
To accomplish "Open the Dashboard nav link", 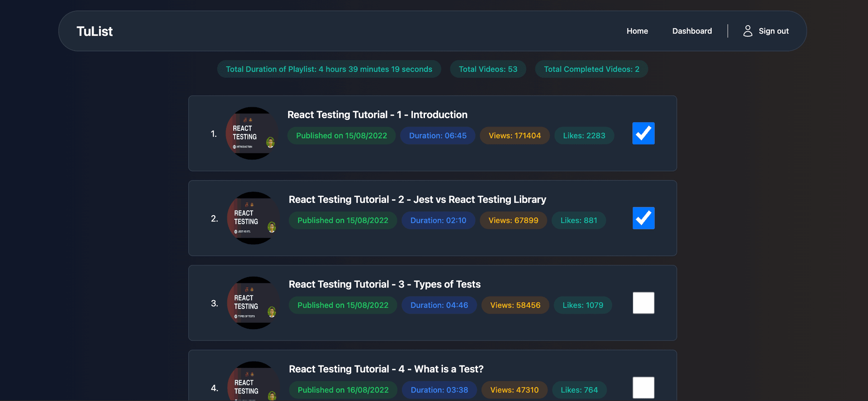I will (692, 31).
